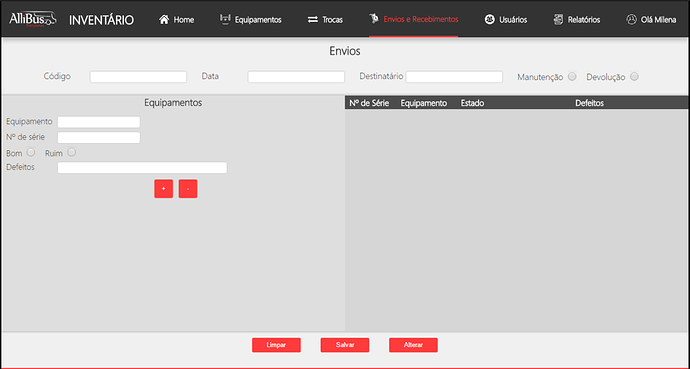Select the Bom condition radio button
The height and width of the screenshot is (369, 690).
[31, 152]
